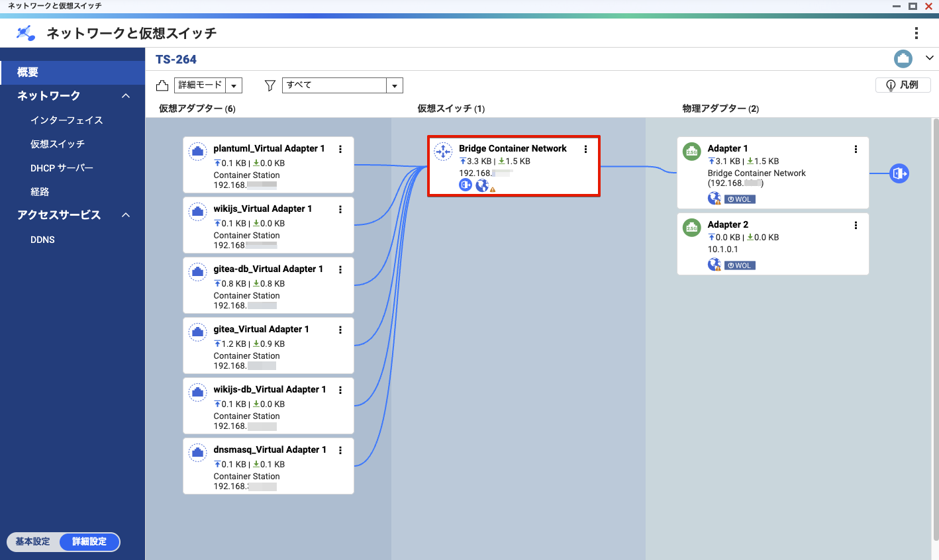939x560 pixels.
Task: Click the vertical scrollbar of topology view
Action: coord(935,331)
